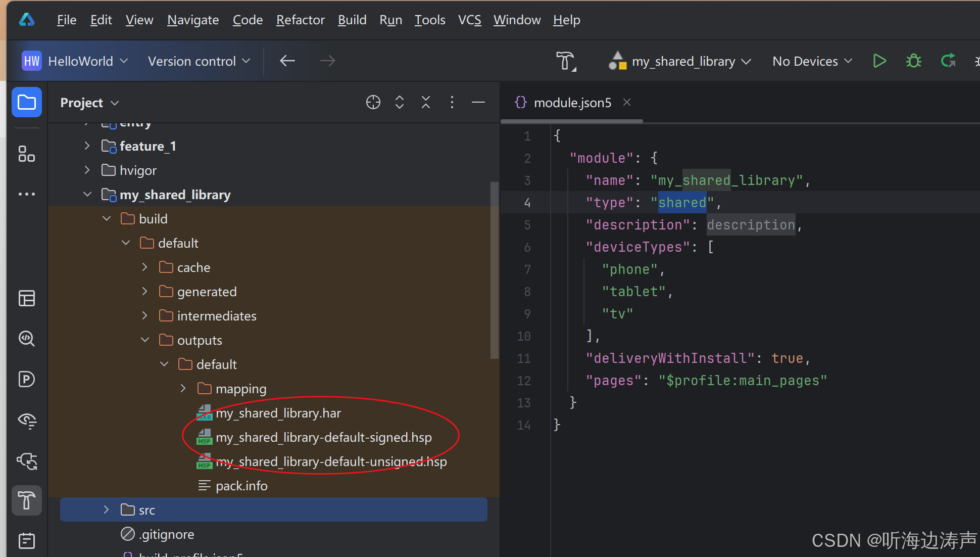The height and width of the screenshot is (557, 980).
Task: Open the View menu
Action: coord(139,20)
